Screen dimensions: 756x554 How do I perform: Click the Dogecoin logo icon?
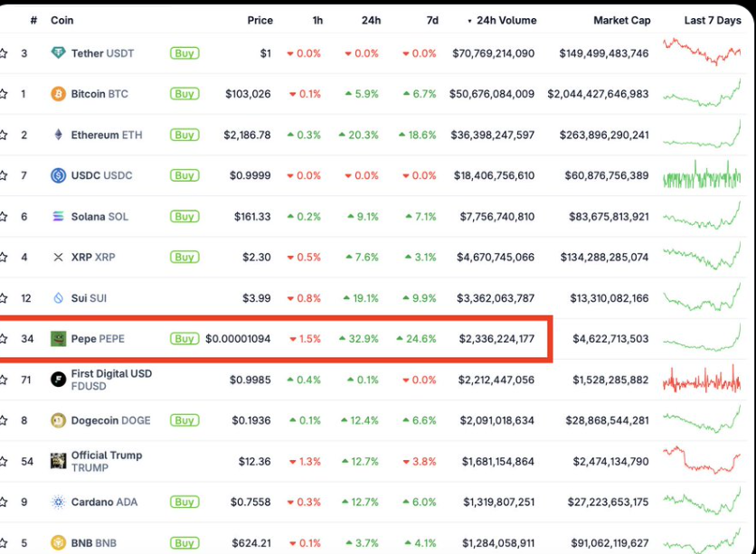tap(59, 420)
